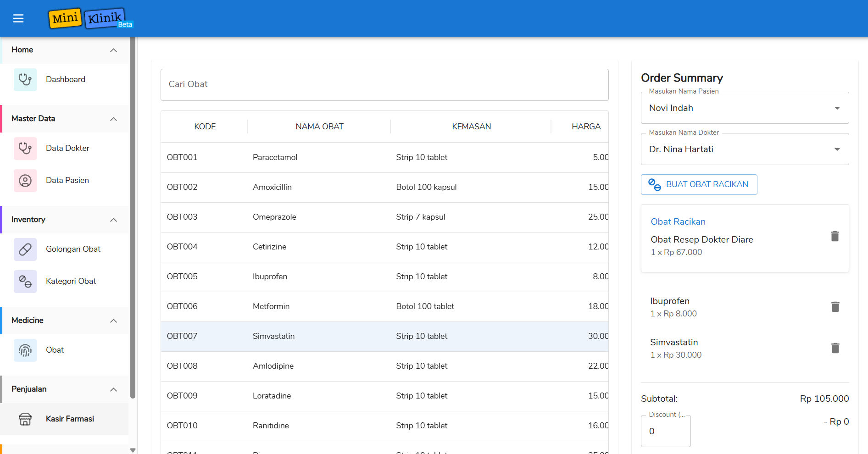This screenshot has height=454, width=868.
Task: Click the Dashboard stethoscope icon
Action: [x=25, y=80]
